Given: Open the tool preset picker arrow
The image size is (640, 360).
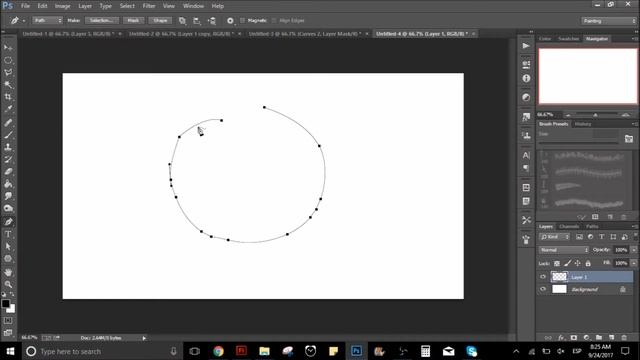Looking at the screenshot, I should 24,20.
